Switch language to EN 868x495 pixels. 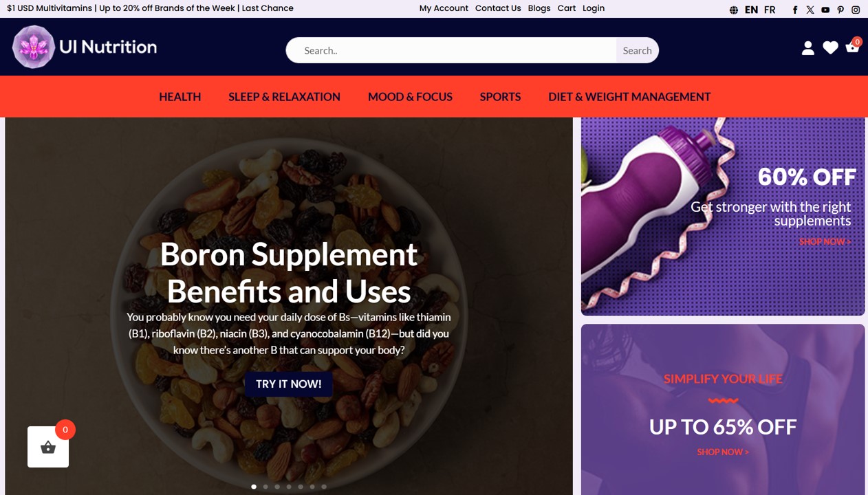(751, 10)
